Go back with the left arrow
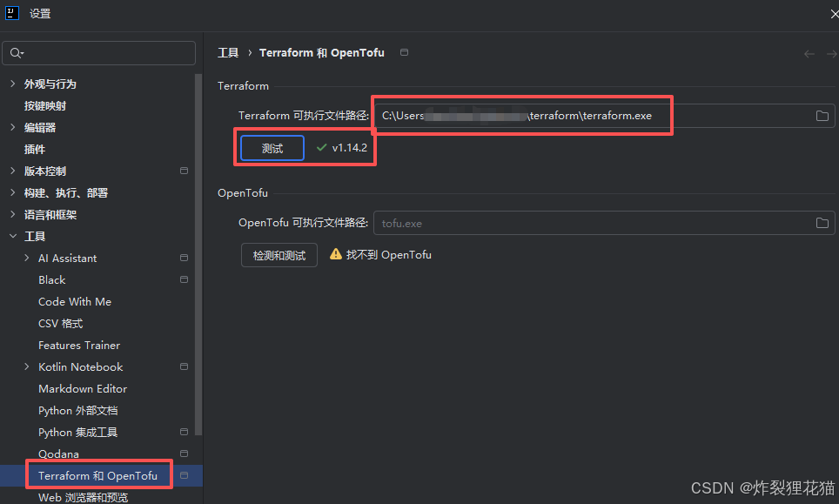This screenshot has width=839, height=504. (x=809, y=53)
